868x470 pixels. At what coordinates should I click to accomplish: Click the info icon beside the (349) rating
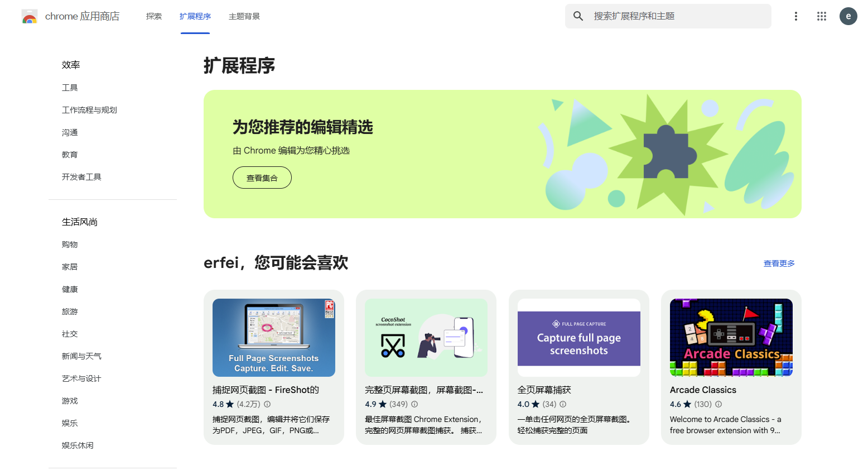(x=414, y=404)
